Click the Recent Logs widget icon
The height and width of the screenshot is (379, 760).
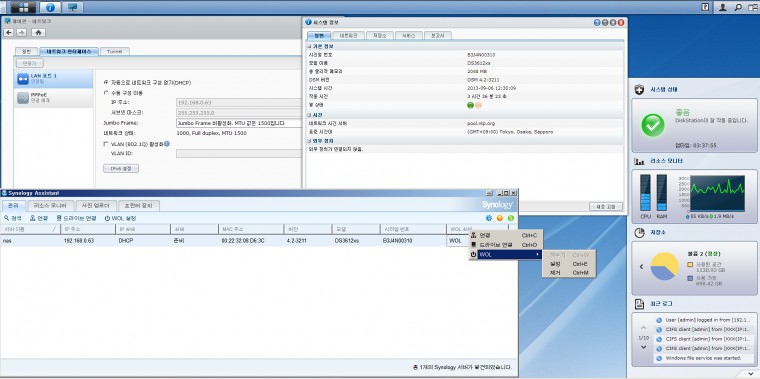click(x=639, y=304)
